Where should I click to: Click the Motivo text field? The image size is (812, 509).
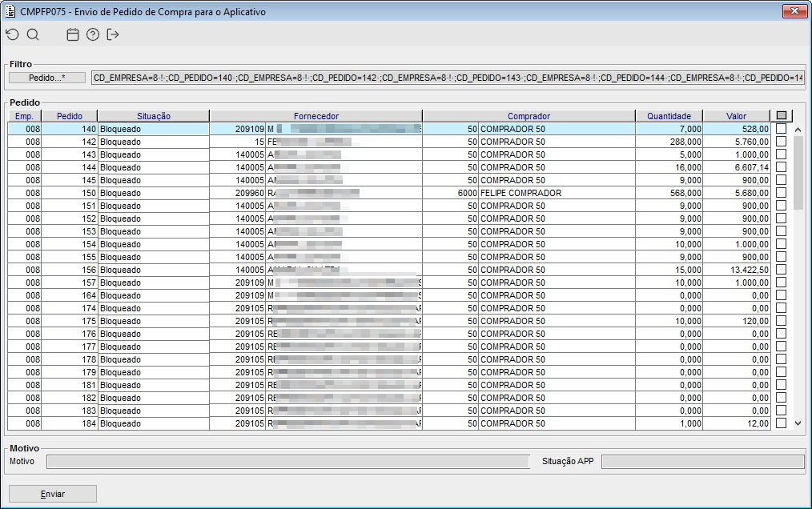tap(288, 461)
